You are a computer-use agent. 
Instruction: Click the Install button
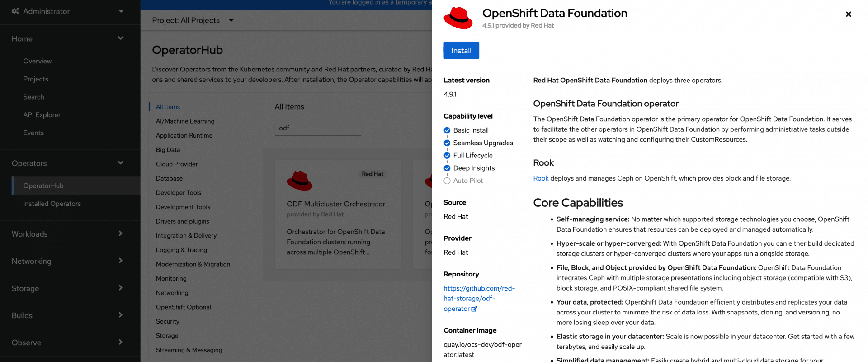click(461, 51)
